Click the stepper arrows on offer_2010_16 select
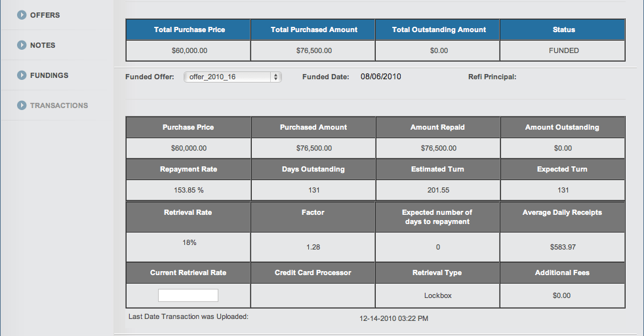The image size is (644, 336). [276, 77]
